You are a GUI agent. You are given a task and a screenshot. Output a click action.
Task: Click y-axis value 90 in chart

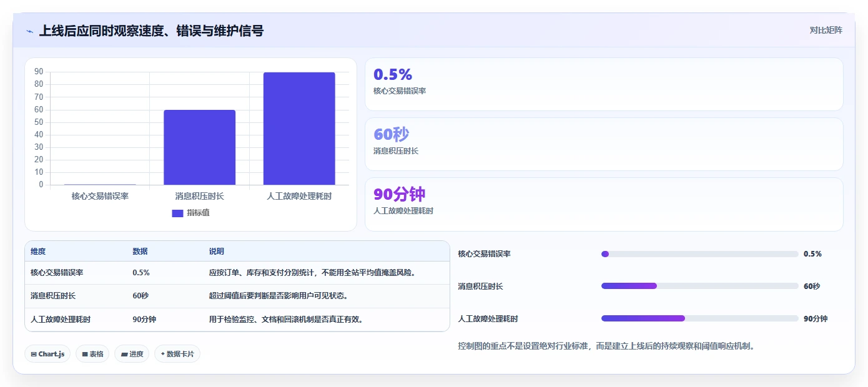[39, 72]
